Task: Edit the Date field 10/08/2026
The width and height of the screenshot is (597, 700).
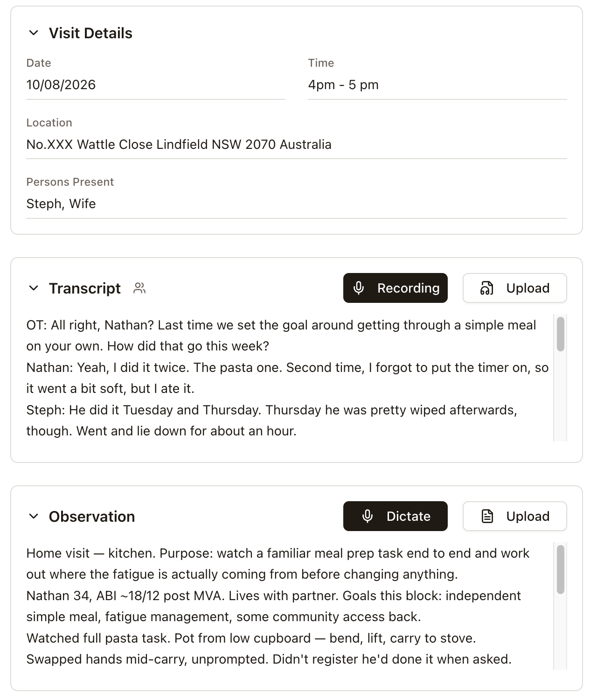Action: tap(156, 85)
